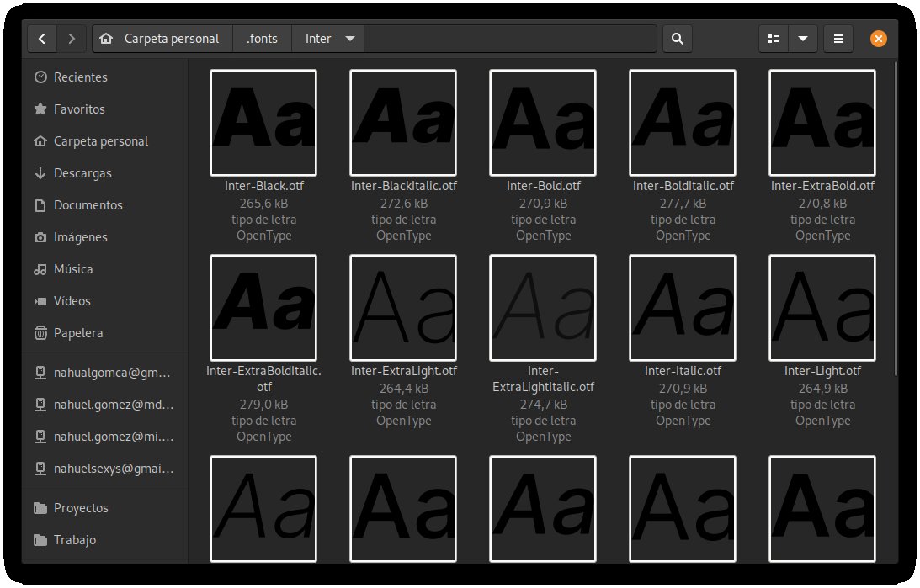Navigate to Carpeta personal in the path bar
Viewport: 920px width, 588px height.
click(162, 39)
